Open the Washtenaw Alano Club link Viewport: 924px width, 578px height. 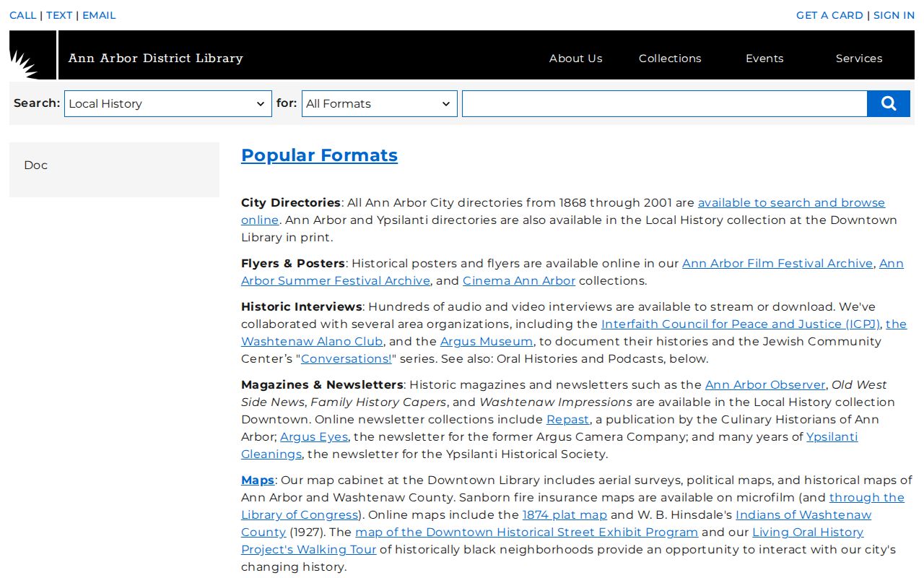point(312,342)
